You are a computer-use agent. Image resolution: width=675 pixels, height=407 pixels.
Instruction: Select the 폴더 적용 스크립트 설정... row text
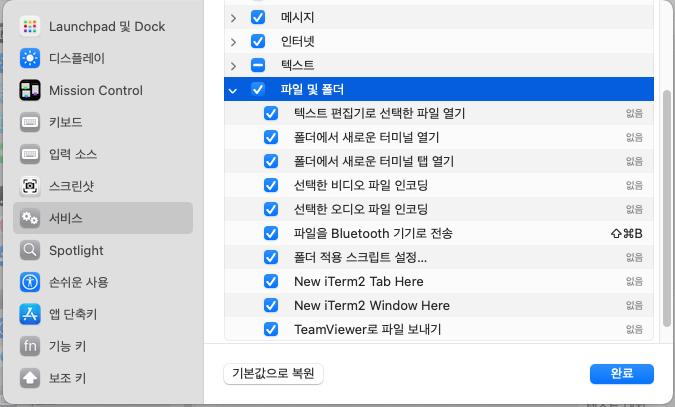coord(360,258)
